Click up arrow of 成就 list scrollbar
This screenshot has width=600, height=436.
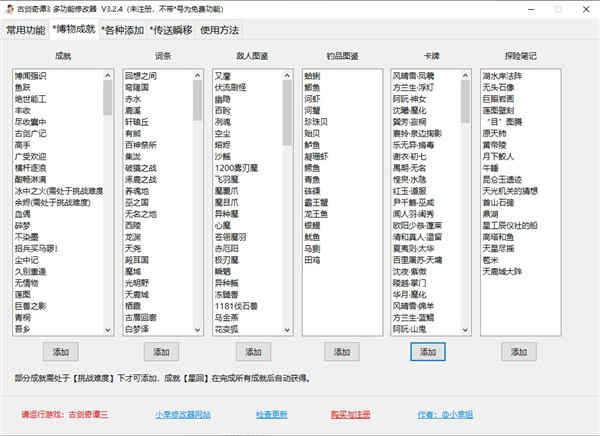(108, 75)
